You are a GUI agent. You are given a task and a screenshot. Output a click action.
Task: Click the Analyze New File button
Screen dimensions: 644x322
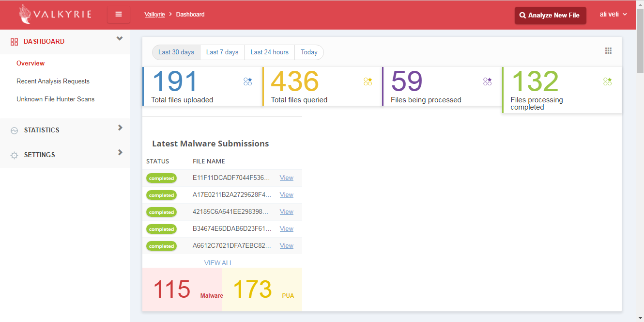pos(550,15)
